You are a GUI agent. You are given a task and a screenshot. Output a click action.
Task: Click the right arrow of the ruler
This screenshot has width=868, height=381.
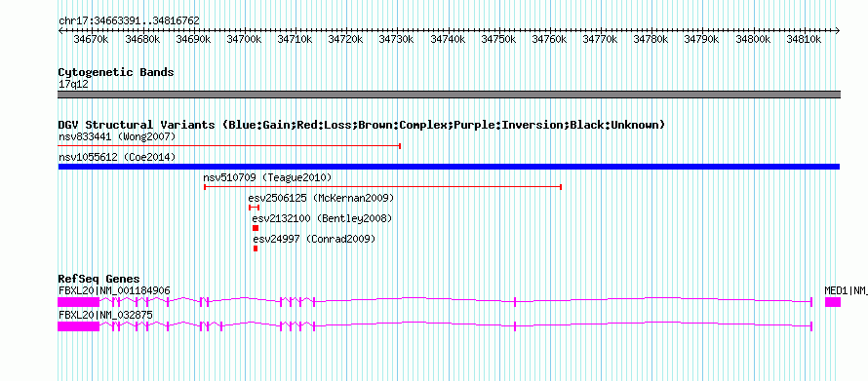coord(838,30)
